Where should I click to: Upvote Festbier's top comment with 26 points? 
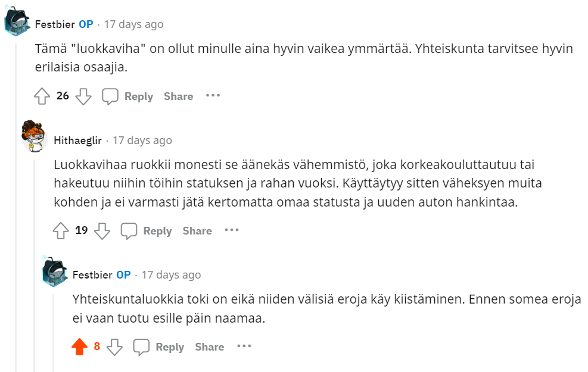click(x=42, y=96)
